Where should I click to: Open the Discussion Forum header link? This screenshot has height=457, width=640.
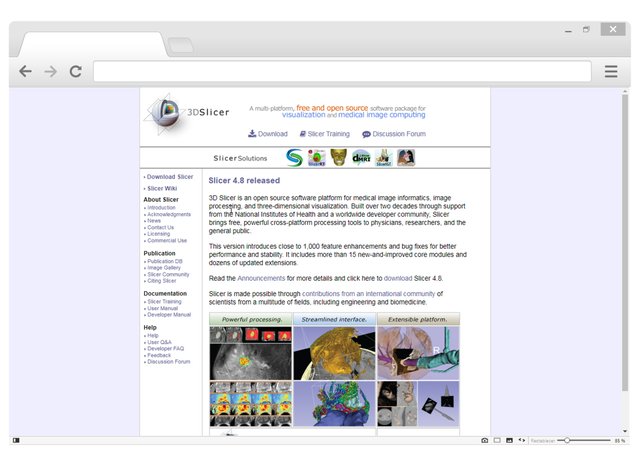click(x=399, y=134)
